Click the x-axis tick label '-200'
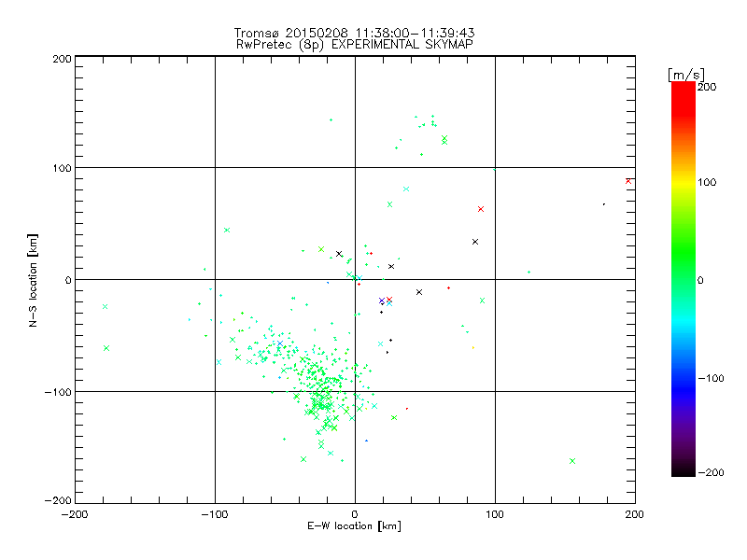Image resolution: width=747 pixels, height=560 pixels. click(75, 514)
